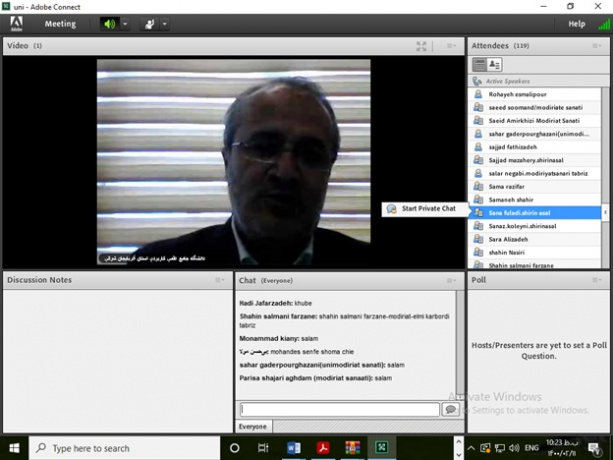The width and height of the screenshot is (613, 460).
Task: Send the chat message with the bubble icon
Action: pos(450,409)
